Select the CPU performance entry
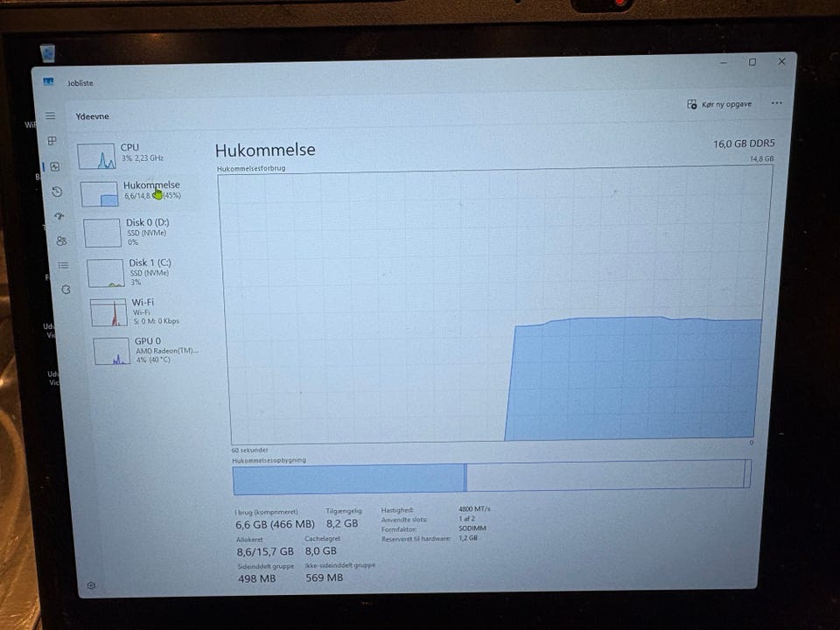Viewport: 840px width, 630px height. [137, 154]
